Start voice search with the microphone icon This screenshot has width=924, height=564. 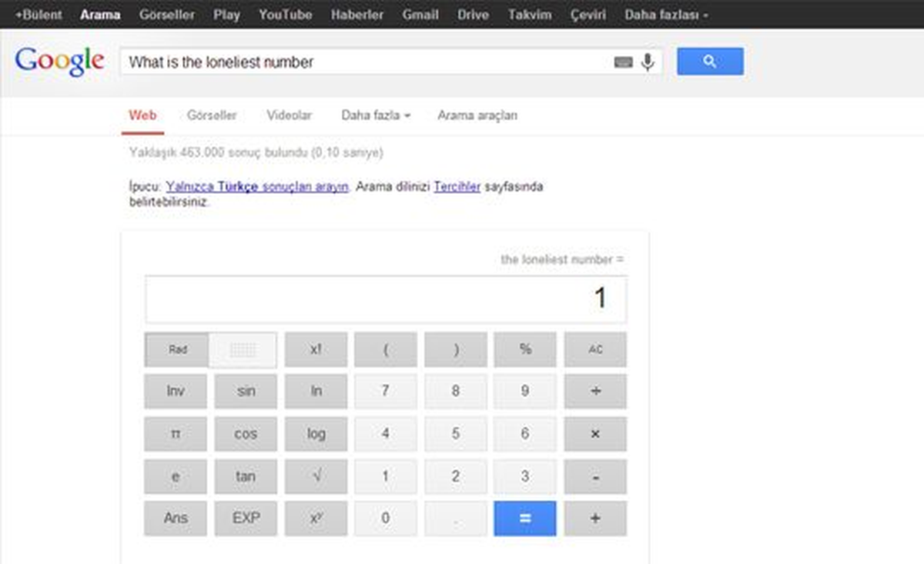[648, 62]
